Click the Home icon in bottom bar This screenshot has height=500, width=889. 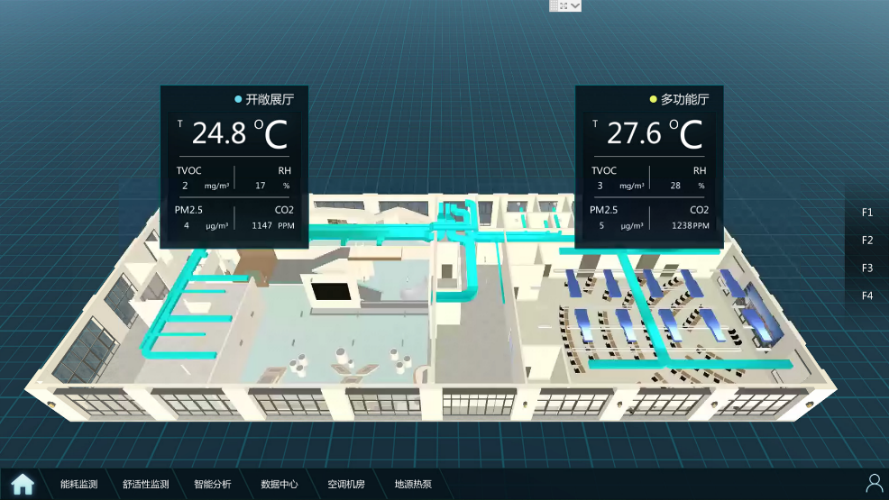tap(22, 484)
